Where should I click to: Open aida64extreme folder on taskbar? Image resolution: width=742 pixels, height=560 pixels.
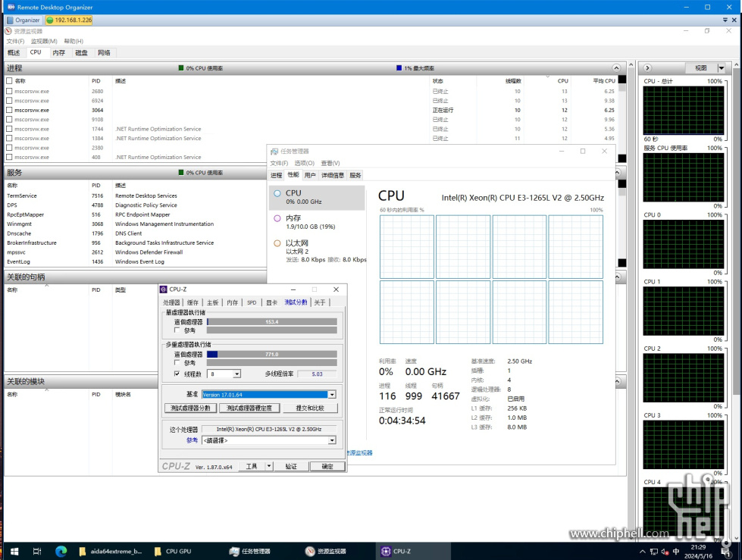point(109,552)
